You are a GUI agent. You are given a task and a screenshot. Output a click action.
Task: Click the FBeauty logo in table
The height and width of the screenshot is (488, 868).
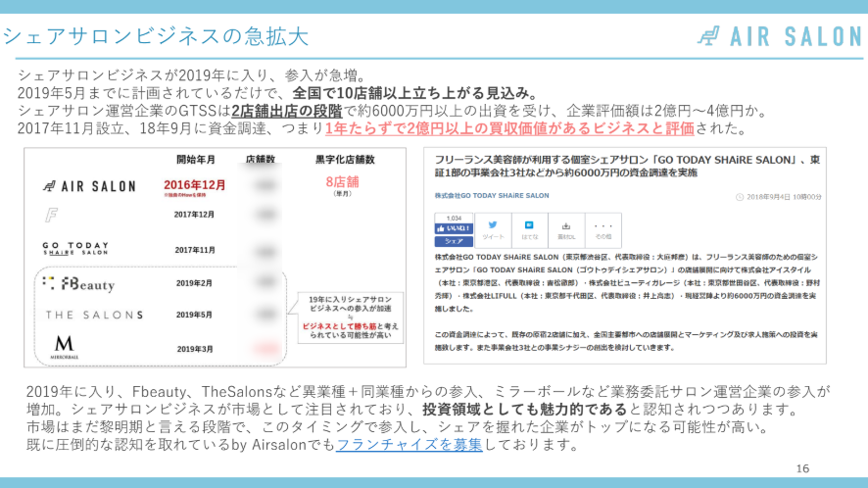(x=78, y=283)
